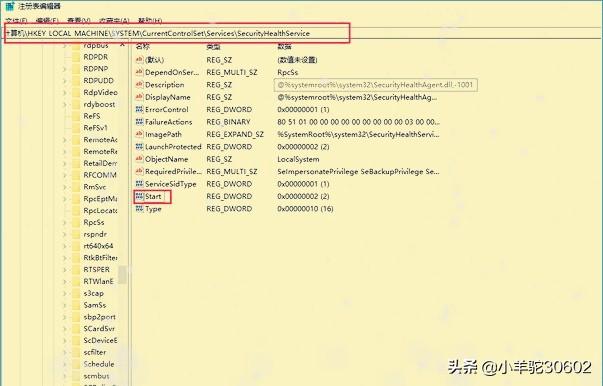Sort values by the 名称 column header
This screenshot has width=603, height=386.
(x=143, y=47)
